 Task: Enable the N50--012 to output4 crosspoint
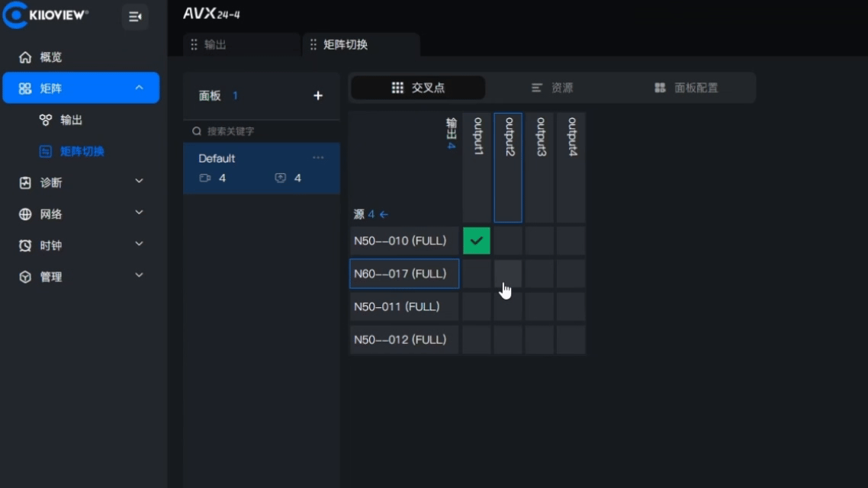click(571, 339)
